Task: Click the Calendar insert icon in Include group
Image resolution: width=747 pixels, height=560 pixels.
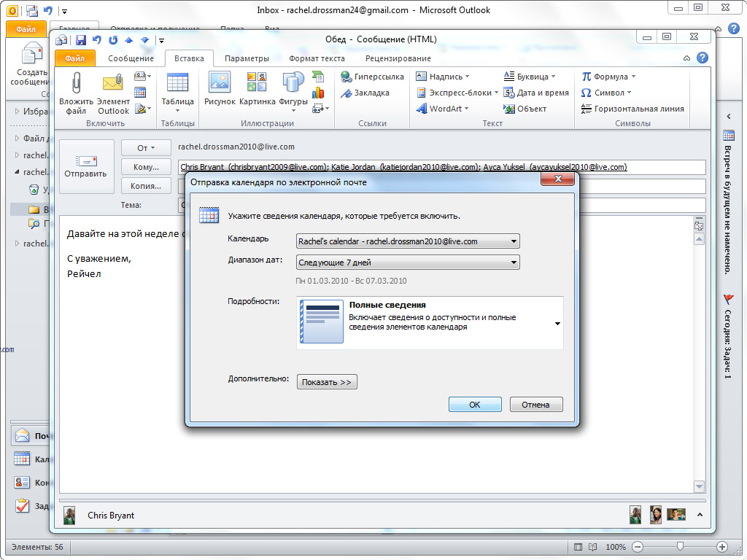Action: coord(140,93)
